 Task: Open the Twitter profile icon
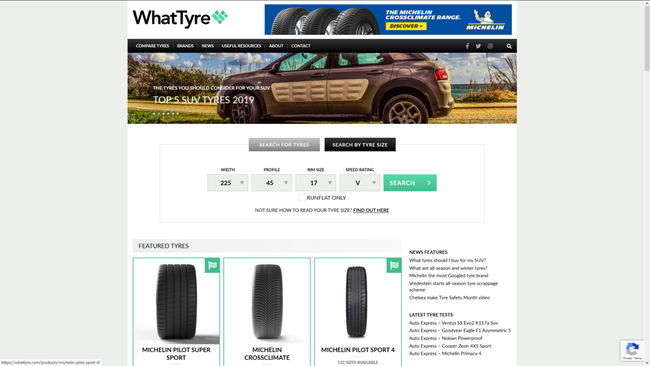[478, 46]
